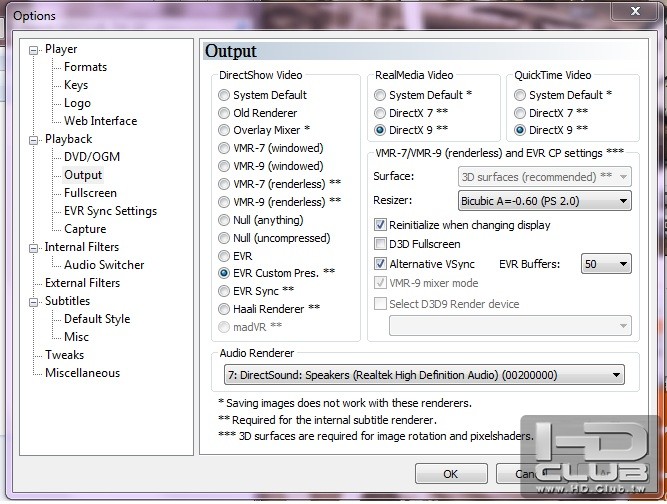Open External Filters page

point(83,283)
